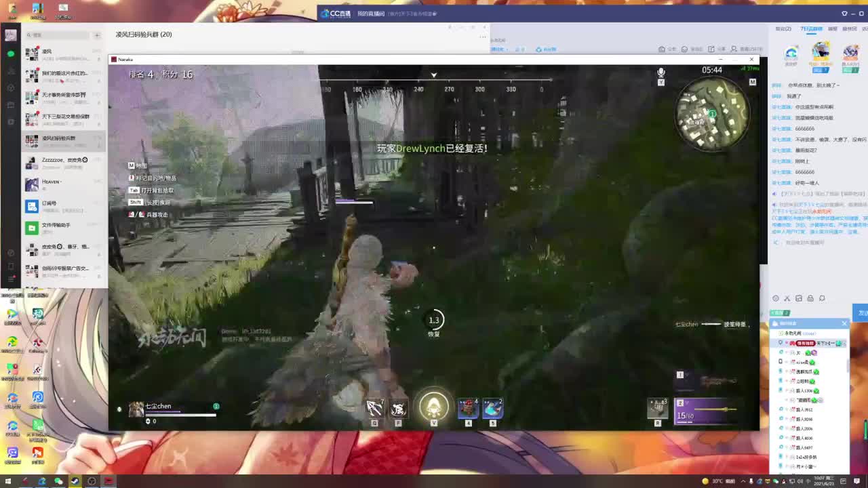
Task: Open the Windows Start menu
Action: [9, 481]
